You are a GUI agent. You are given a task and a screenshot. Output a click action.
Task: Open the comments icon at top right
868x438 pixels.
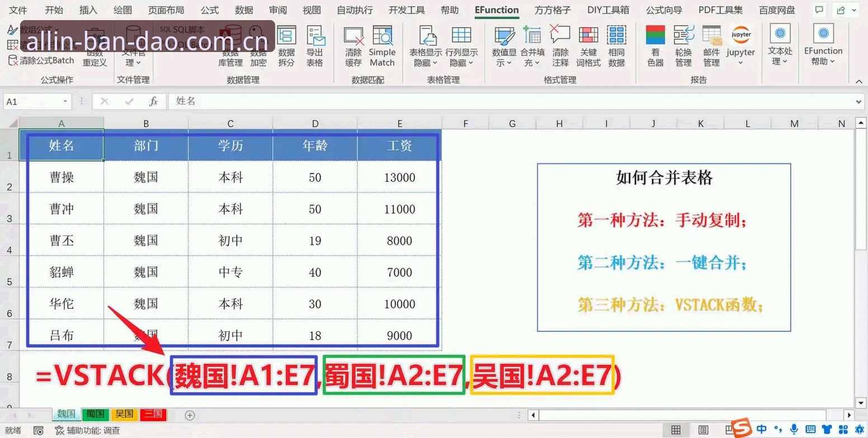point(819,10)
